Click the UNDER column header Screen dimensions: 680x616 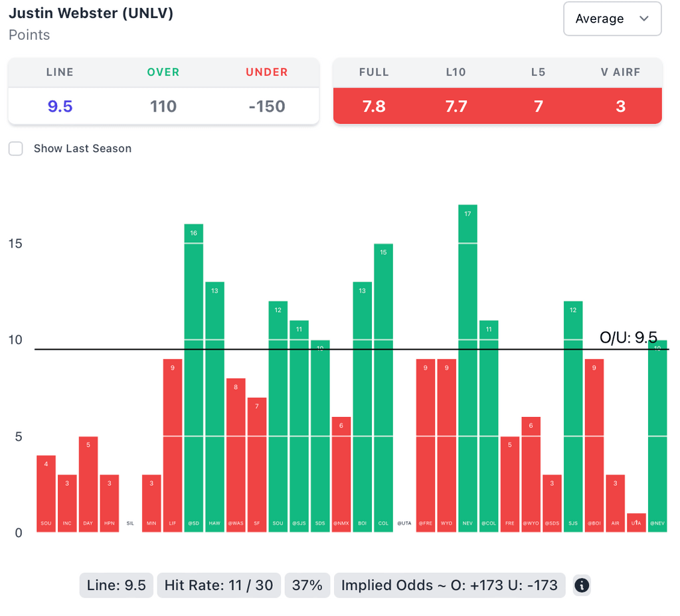(x=267, y=72)
